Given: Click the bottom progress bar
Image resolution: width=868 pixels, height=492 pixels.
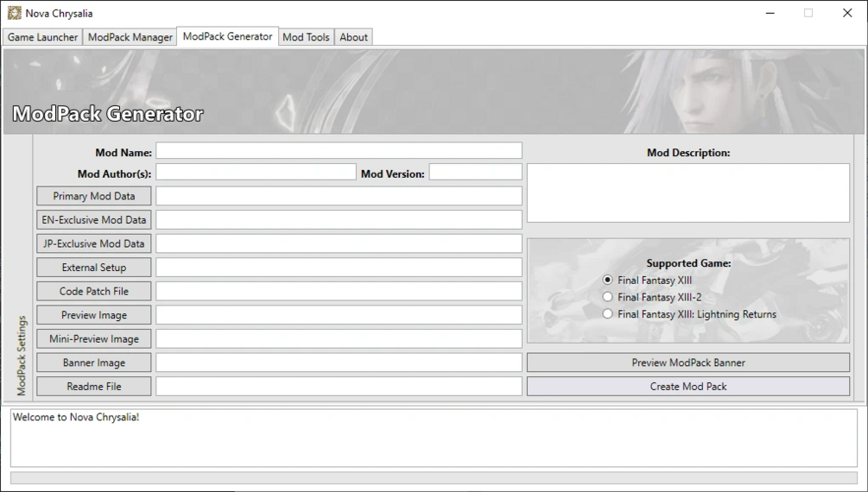Looking at the screenshot, I should pyautogui.click(x=434, y=477).
